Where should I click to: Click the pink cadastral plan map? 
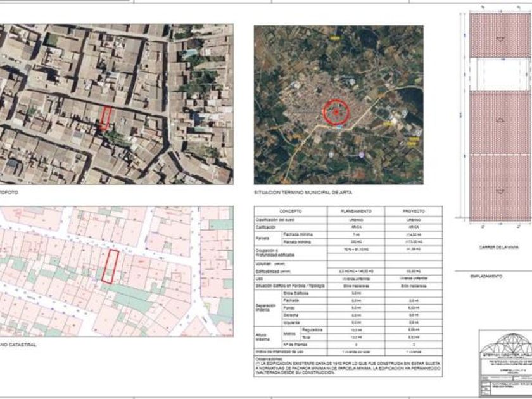tap(117, 271)
